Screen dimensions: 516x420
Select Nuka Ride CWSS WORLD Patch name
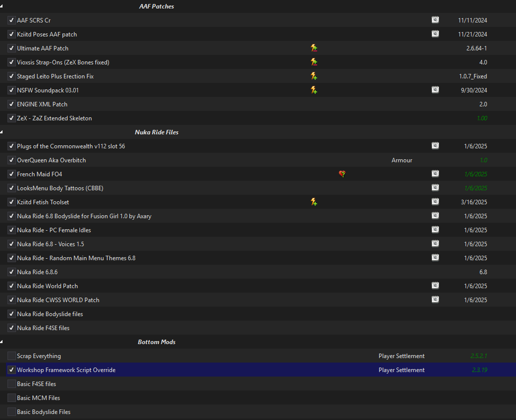[x=58, y=300]
